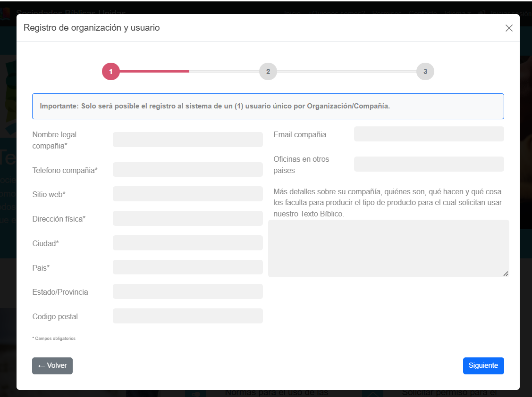This screenshot has height=397, width=532.
Task: Click the '* Campos obligatorios' note
Action: pos(54,339)
